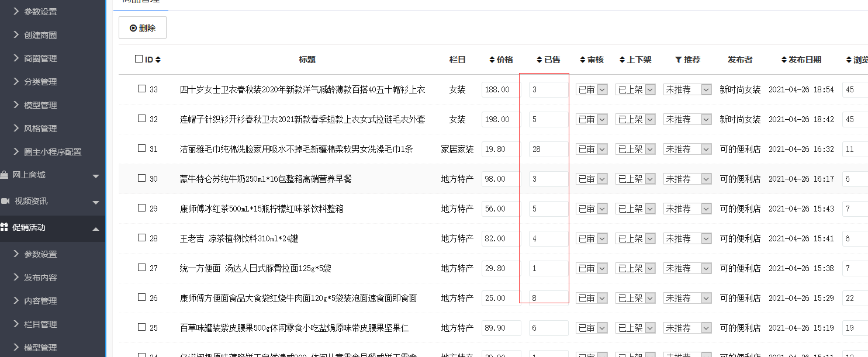Open 商圈管理 in the sidebar menu
Screen dimensions: 868x357
point(40,58)
